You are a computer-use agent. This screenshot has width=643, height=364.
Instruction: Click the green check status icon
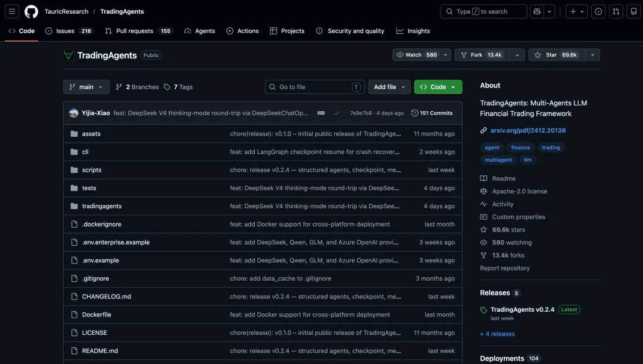336,113
